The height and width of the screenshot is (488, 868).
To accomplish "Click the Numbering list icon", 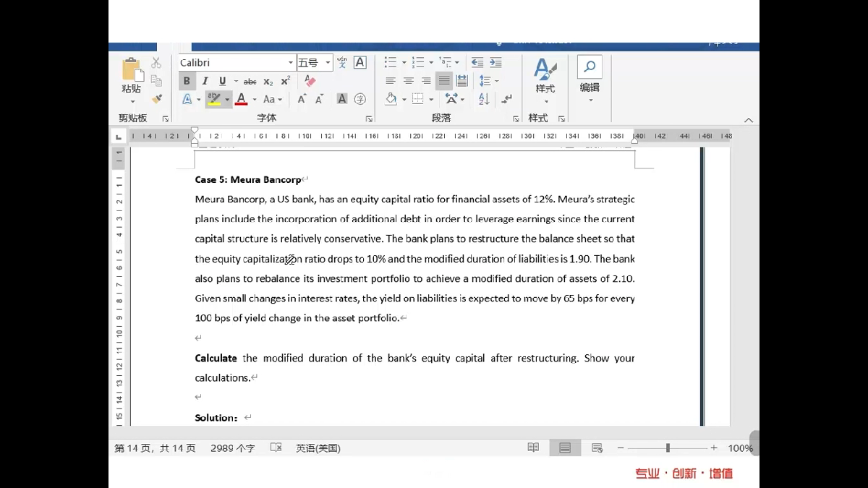I will click(x=419, y=63).
